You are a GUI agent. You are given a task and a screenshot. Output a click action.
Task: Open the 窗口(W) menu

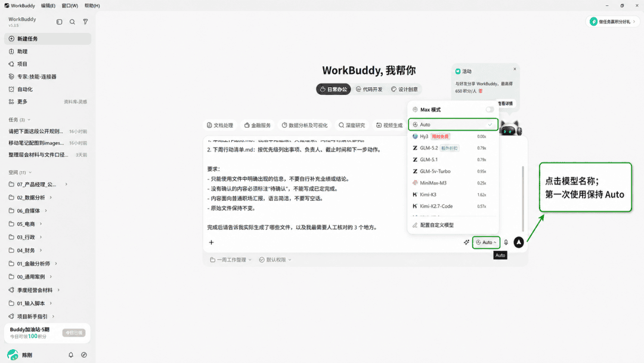(70, 6)
